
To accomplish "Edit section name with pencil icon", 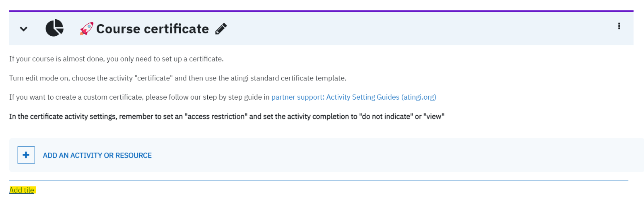I will tap(221, 29).
